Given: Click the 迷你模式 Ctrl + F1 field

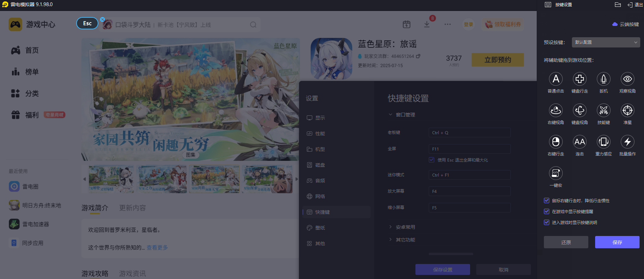Looking at the screenshot, I should [470, 175].
